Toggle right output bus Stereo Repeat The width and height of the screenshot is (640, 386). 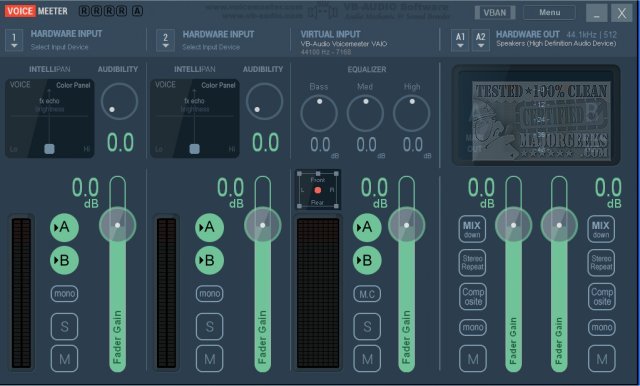point(601,263)
